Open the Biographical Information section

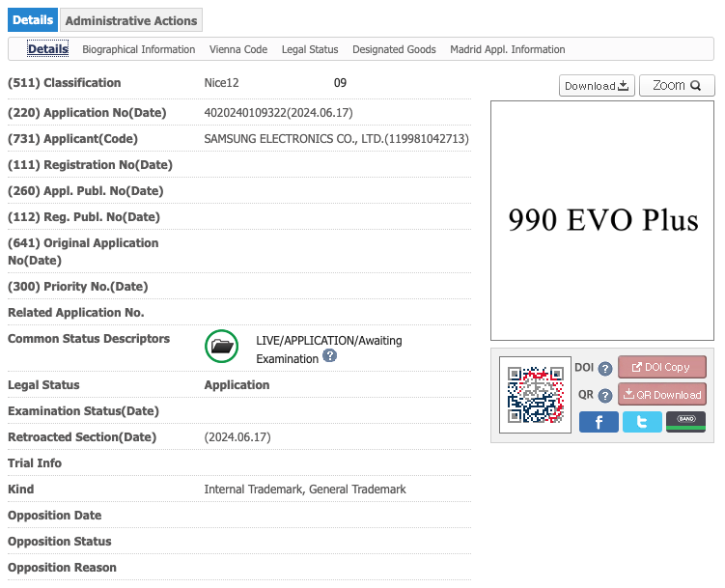coord(138,49)
